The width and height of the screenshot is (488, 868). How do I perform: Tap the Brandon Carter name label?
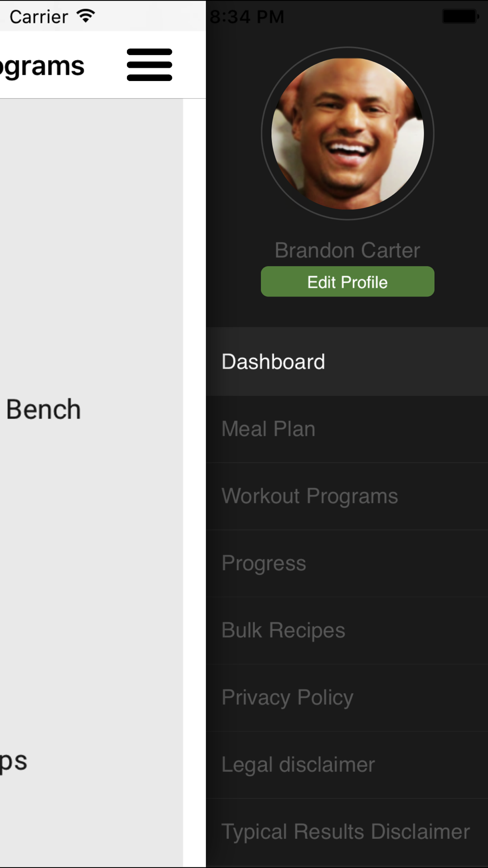pos(347,250)
